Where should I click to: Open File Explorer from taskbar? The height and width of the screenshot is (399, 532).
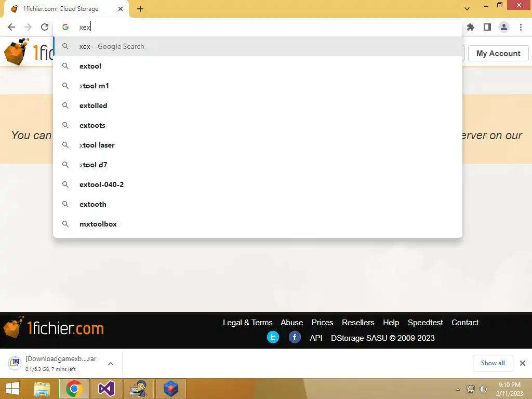(x=42, y=389)
